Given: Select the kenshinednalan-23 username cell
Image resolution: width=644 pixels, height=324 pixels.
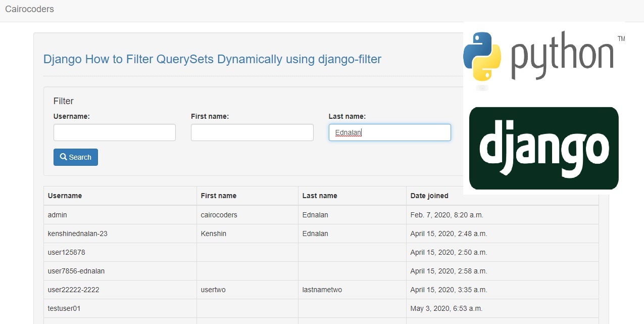Looking at the screenshot, I should coord(120,234).
